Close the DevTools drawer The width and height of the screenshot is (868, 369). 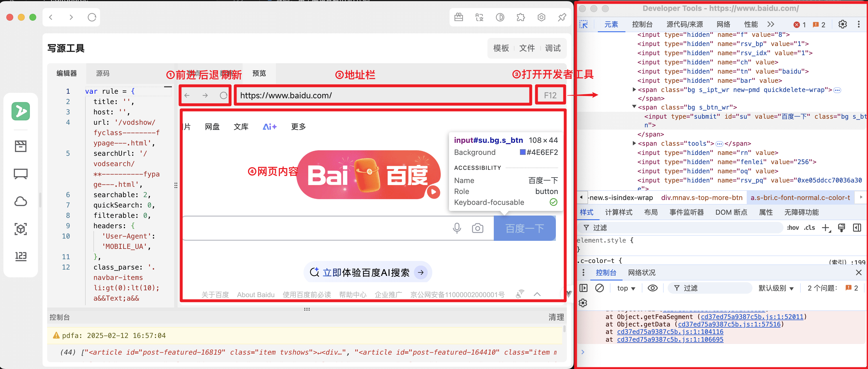[858, 273]
